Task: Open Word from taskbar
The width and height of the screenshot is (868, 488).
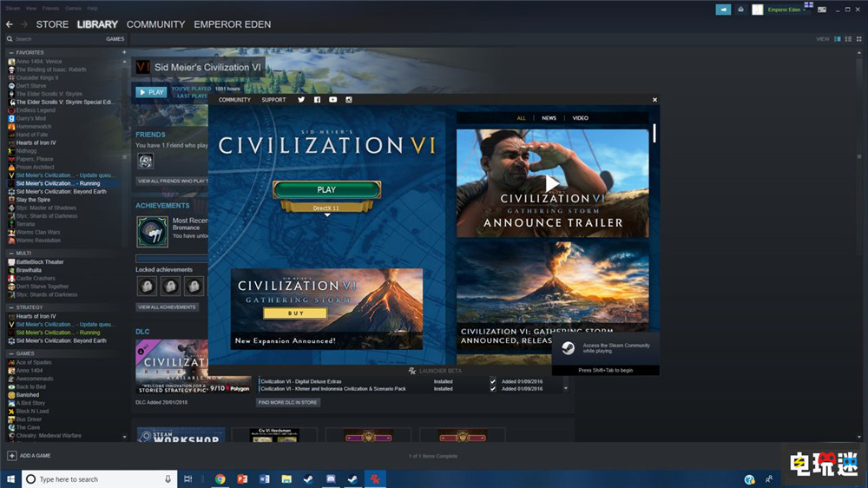Action: tap(265, 479)
